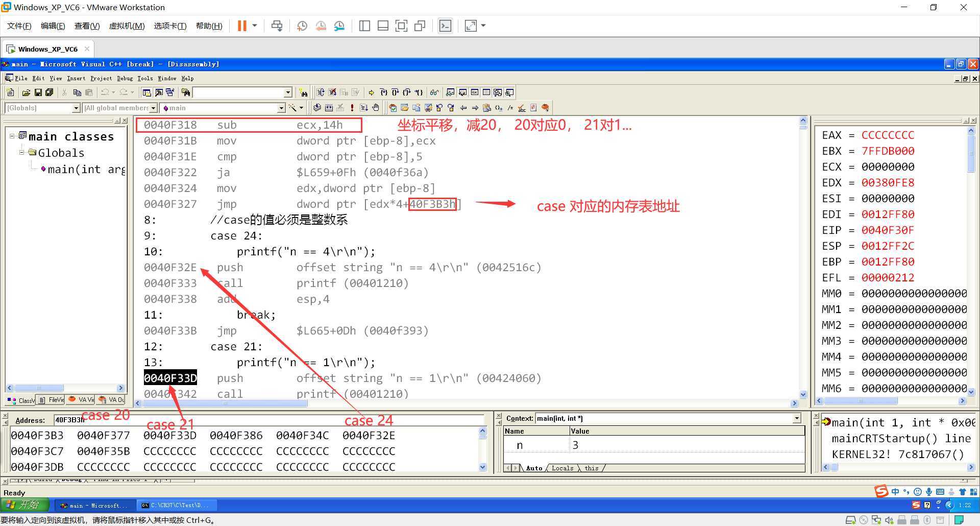Open the 虚拟机(M) menu
This screenshot has width=980, height=526.
[127, 26]
